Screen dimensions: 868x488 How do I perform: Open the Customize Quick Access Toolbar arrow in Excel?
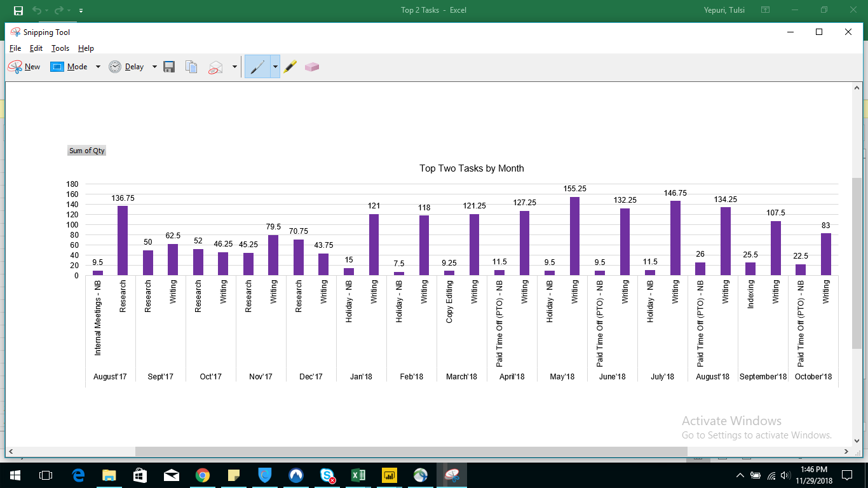(81, 11)
